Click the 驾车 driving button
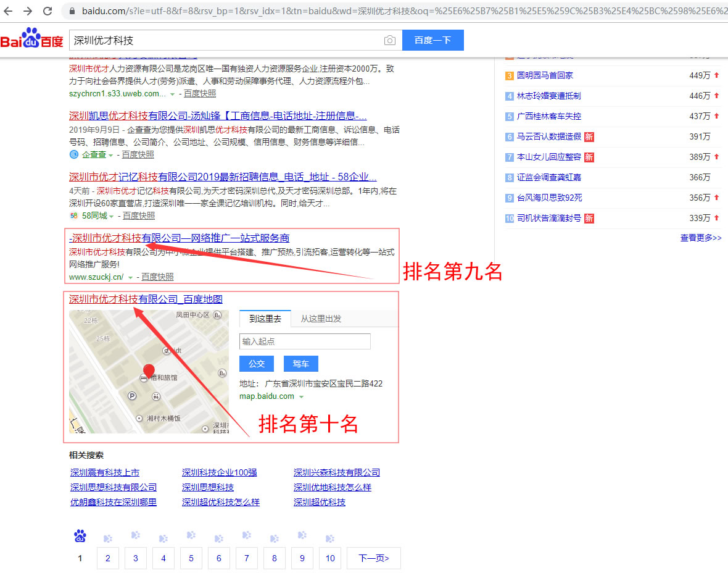The width and height of the screenshot is (728, 573). pos(300,364)
